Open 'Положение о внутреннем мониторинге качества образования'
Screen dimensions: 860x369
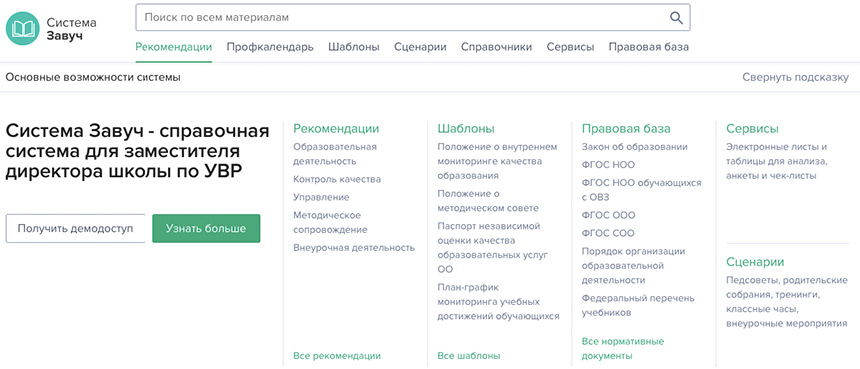tap(497, 161)
